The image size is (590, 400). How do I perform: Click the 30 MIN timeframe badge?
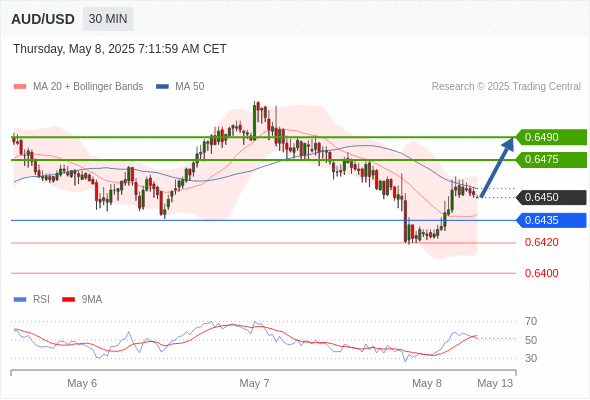pyautogui.click(x=108, y=19)
